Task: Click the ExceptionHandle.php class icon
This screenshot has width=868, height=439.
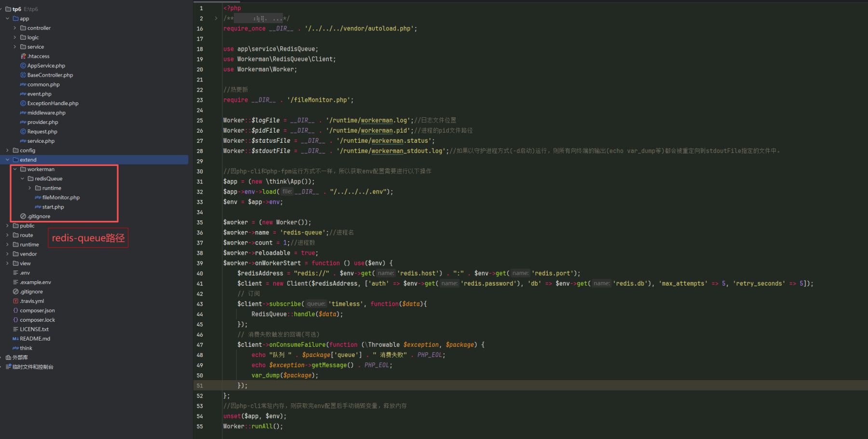Action: coord(23,103)
